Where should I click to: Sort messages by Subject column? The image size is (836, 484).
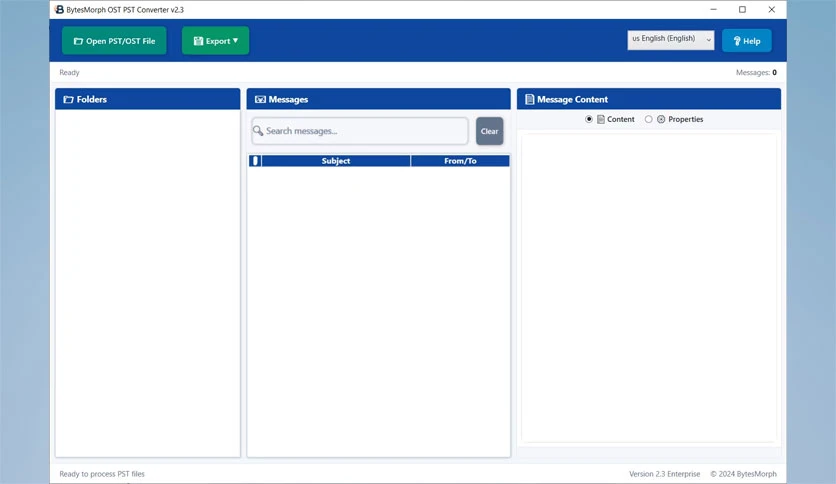pos(336,161)
